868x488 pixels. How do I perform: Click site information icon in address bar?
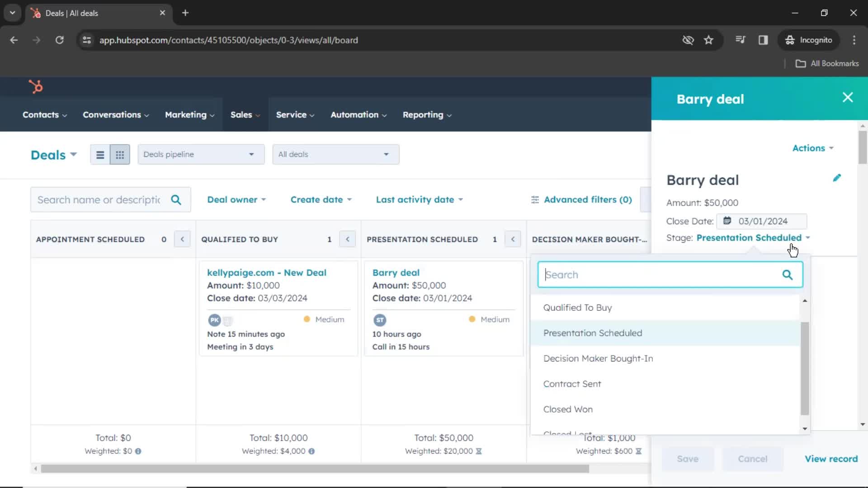coord(87,40)
